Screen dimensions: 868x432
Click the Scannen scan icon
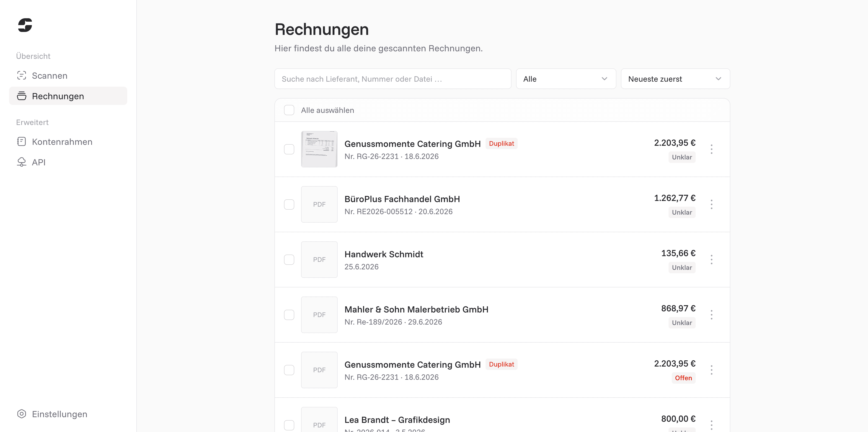coord(22,75)
